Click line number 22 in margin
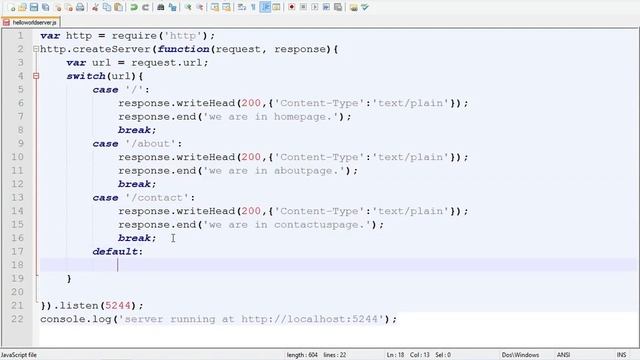Viewport: 640px width, 360px height. click(x=17, y=319)
